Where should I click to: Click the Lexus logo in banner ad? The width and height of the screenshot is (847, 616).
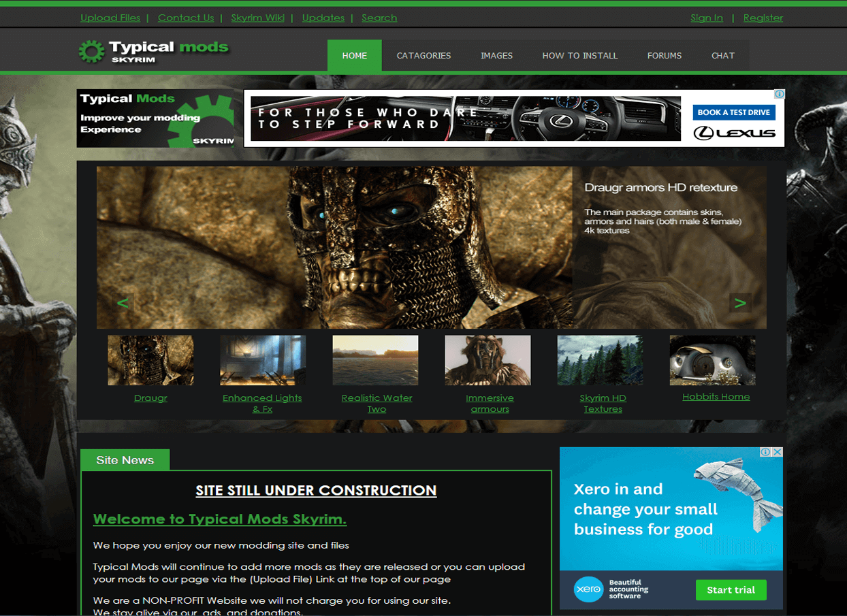pos(734,133)
